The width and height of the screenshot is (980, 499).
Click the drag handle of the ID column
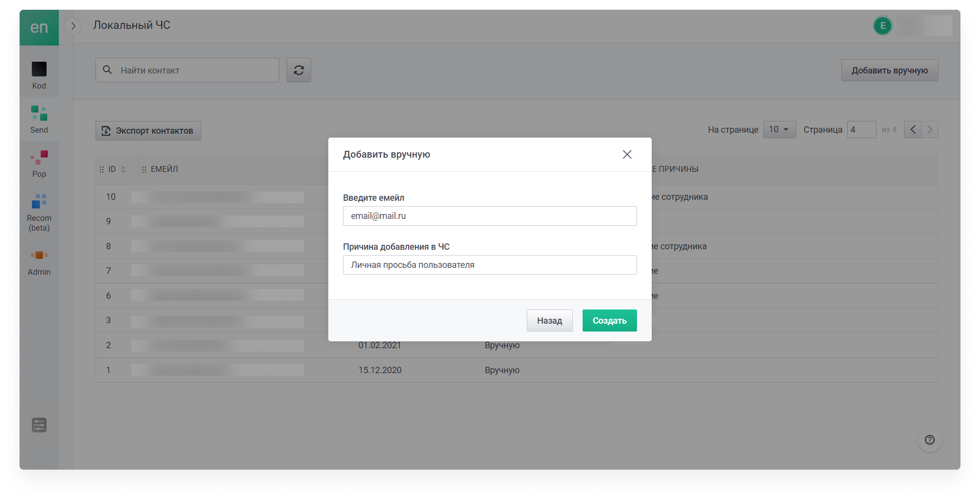pyautogui.click(x=101, y=169)
